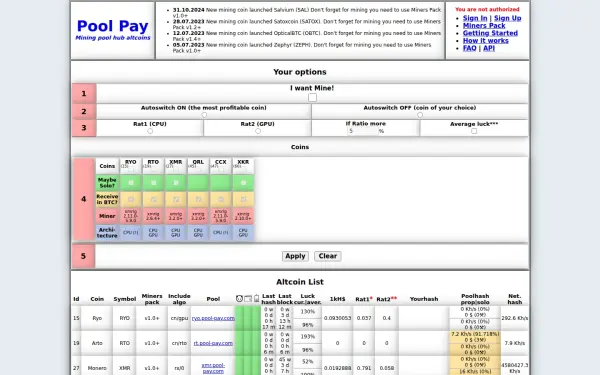Image resolution: width=600 pixels, height=375 pixels.
Task: Choose the Rat2 (GPU) radio option
Action: [258, 131]
